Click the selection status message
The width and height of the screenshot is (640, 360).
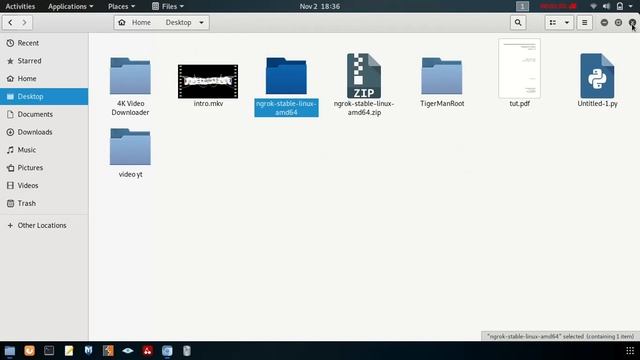pos(560,336)
